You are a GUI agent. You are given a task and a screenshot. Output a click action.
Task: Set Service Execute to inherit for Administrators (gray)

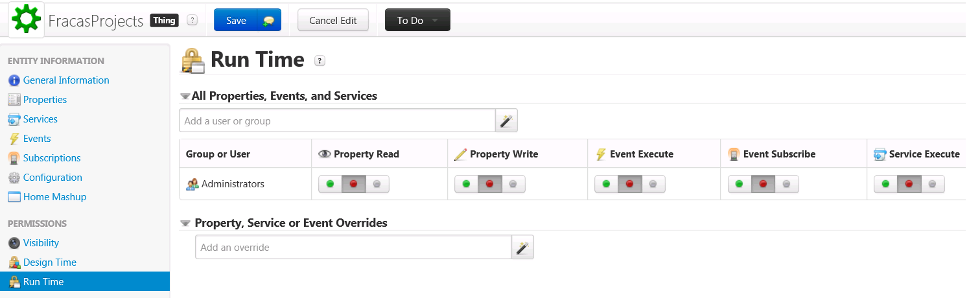pos(932,184)
